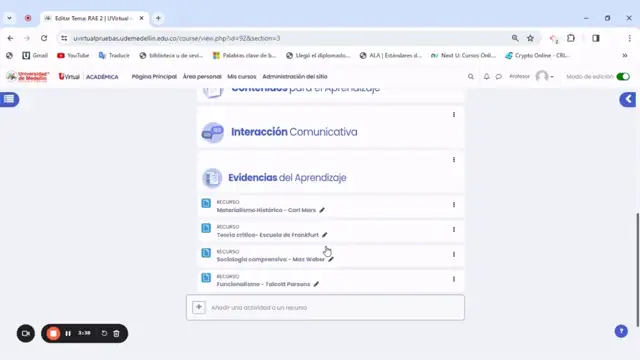Stop the screen recording

click(x=53, y=333)
